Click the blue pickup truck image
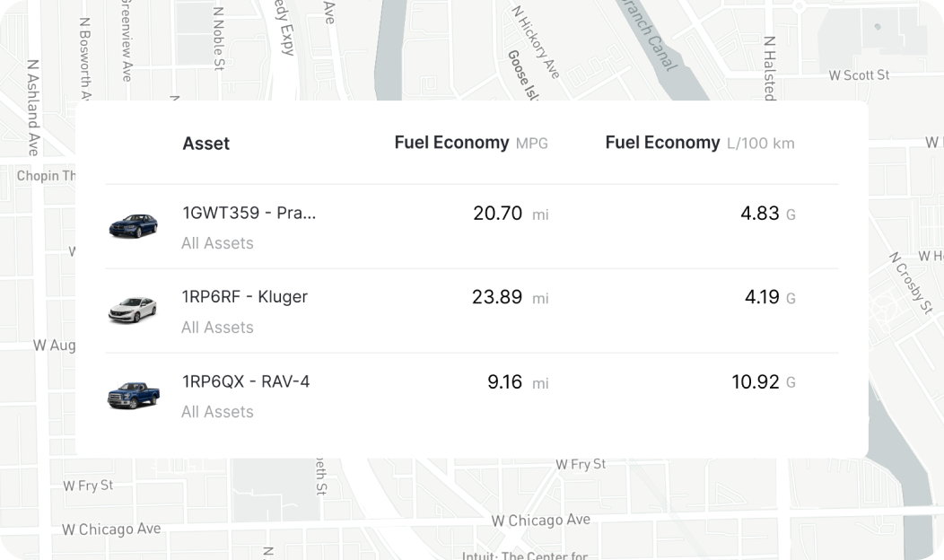Viewport: 944px width, 560px height. [134, 395]
